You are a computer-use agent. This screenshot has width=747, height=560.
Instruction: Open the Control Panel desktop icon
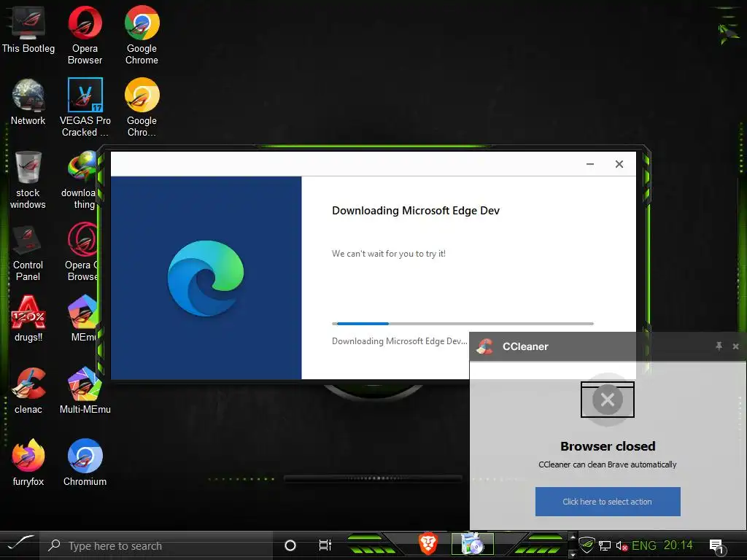pyautogui.click(x=28, y=252)
